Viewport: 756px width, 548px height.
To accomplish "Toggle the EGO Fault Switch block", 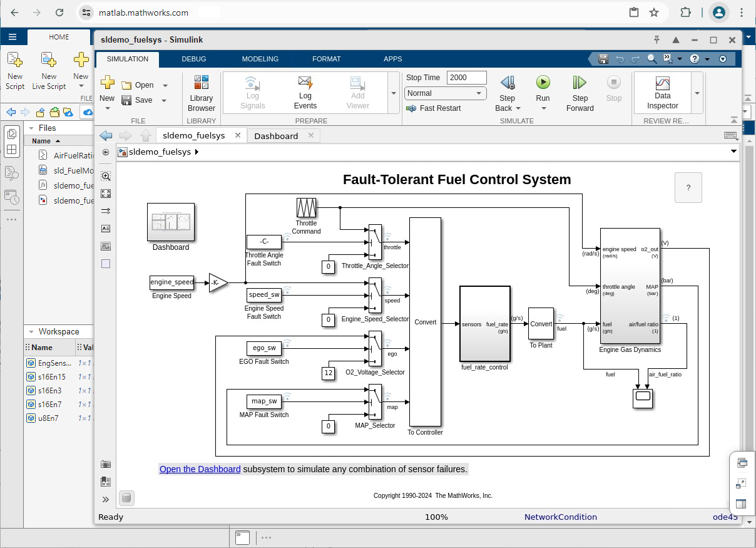I will pyautogui.click(x=263, y=348).
